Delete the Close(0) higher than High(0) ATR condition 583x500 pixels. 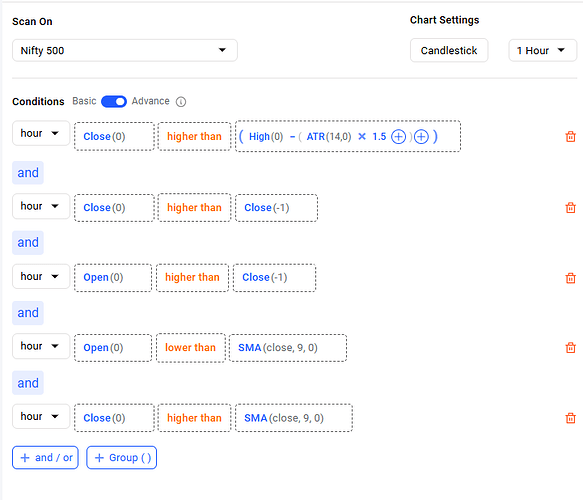click(570, 136)
